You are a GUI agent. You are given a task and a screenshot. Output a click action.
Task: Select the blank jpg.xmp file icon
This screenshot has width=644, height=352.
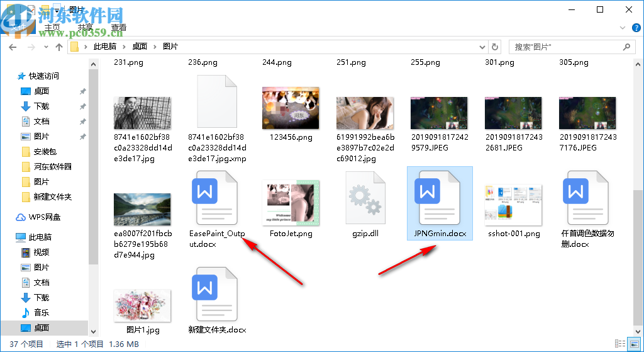[217, 101]
